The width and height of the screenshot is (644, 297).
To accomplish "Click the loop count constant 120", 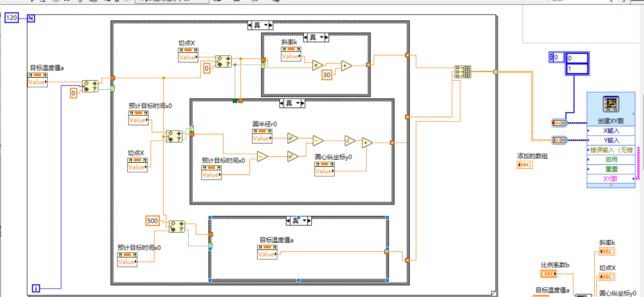I will 11,18.
